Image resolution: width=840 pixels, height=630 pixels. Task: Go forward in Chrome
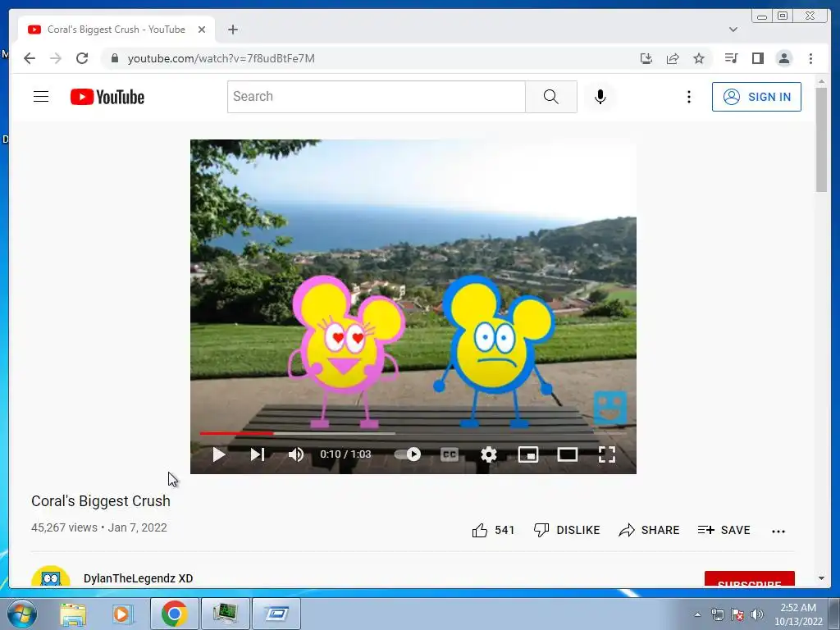(56, 58)
